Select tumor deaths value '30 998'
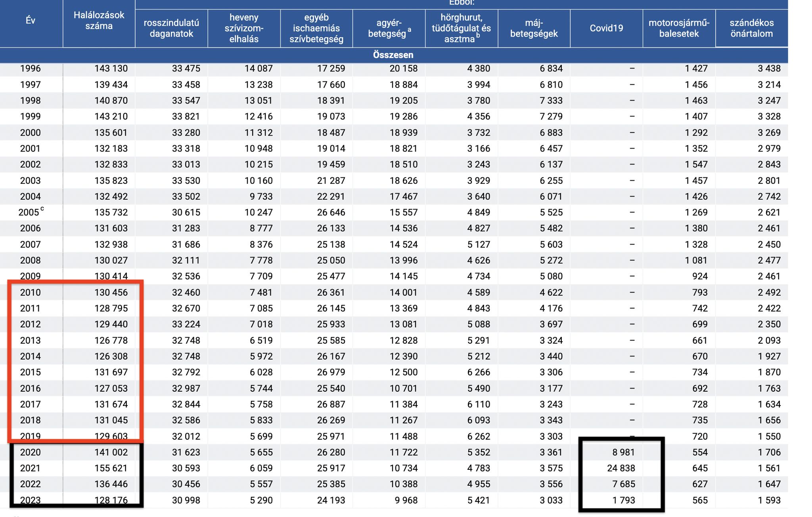This screenshot has width=812, height=517. (186, 500)
